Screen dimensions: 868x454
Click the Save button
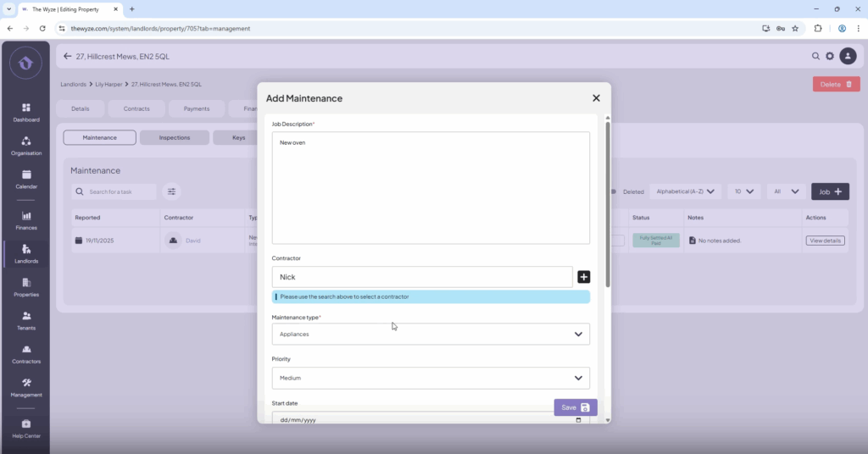575,407
